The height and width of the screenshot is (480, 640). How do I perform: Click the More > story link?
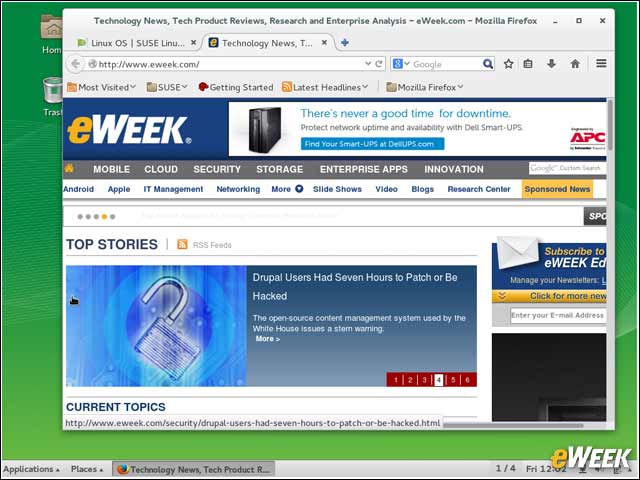click(x=267, y=339)
